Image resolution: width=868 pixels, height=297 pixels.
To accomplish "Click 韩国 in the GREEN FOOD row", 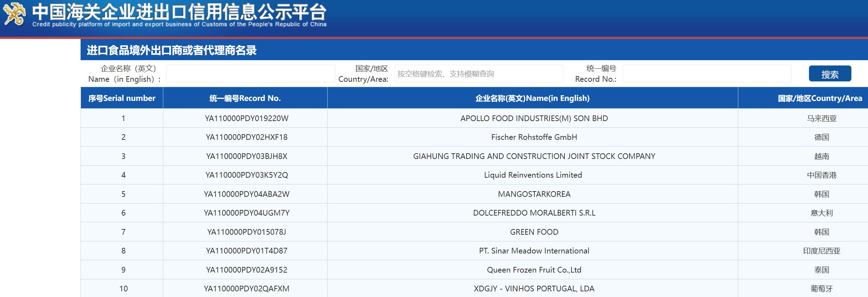I will pyautogui.click(x=822, y=232).
